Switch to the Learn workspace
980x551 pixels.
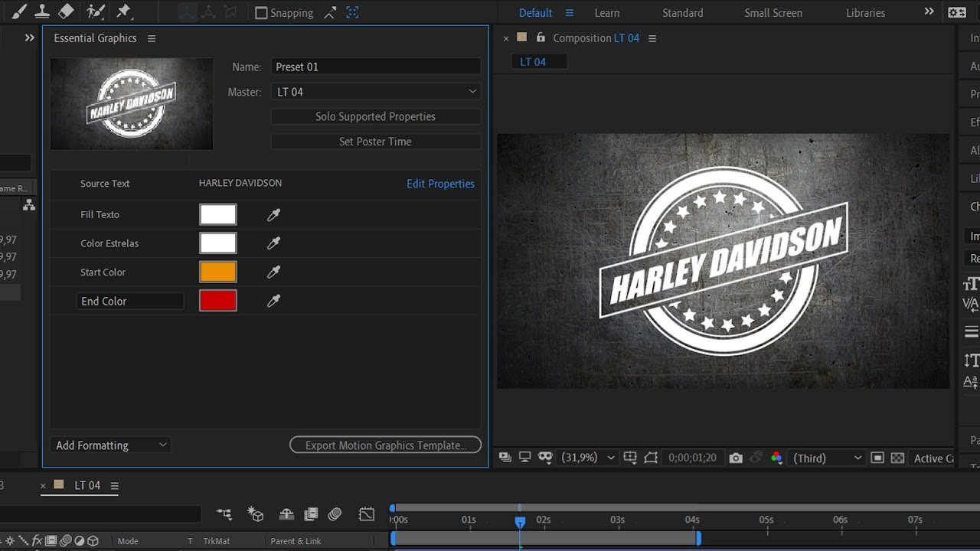(x=607, y=13)
